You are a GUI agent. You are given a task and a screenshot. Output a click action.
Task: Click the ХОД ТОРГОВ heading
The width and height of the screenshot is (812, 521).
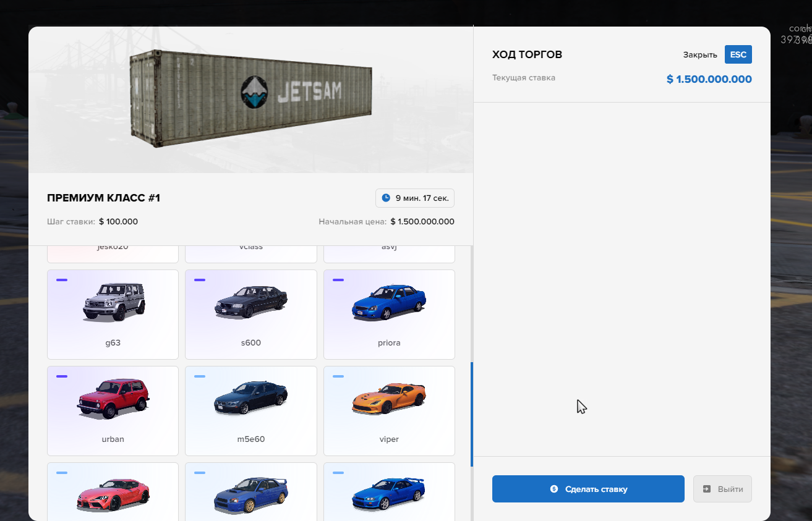(527, 54)
